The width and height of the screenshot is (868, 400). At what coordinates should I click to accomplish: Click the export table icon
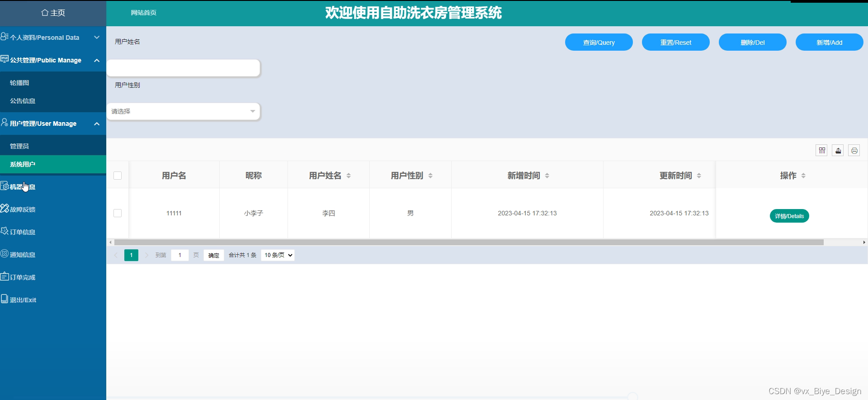point(838,151)
